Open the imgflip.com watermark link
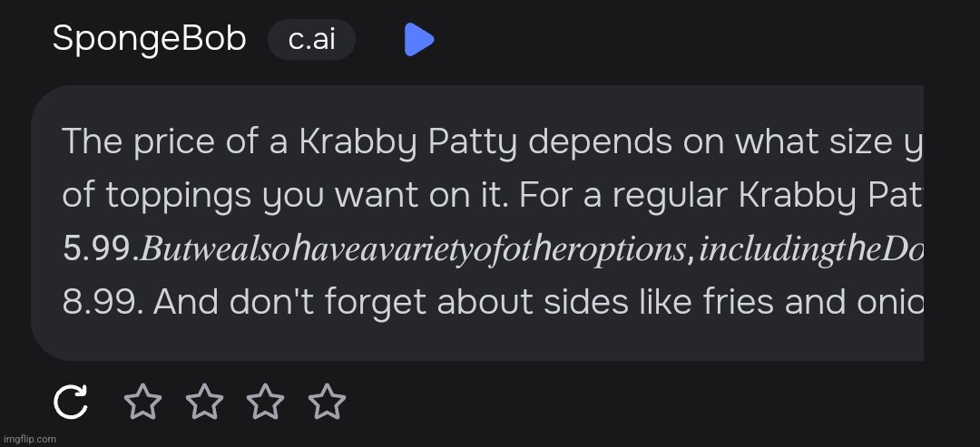 [x=29, y=439]
